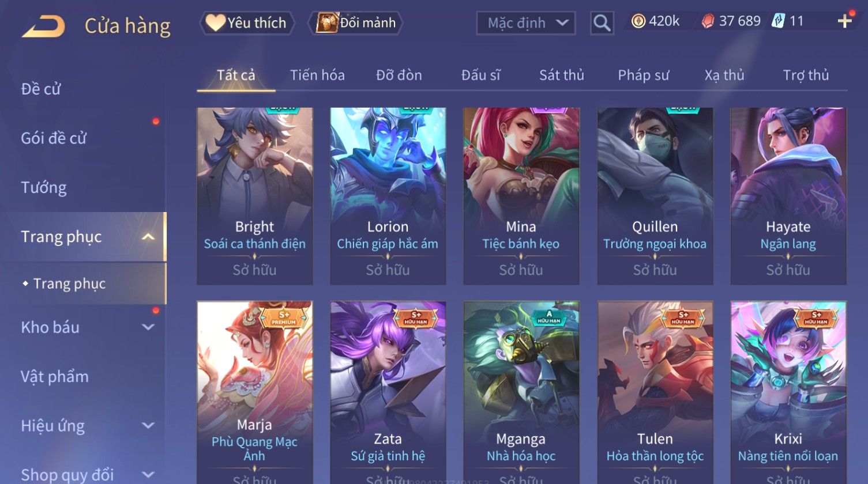Switch to the Pháp sư tab
The height and width of the screenshot is (484, 868).
tap(644, 75)
